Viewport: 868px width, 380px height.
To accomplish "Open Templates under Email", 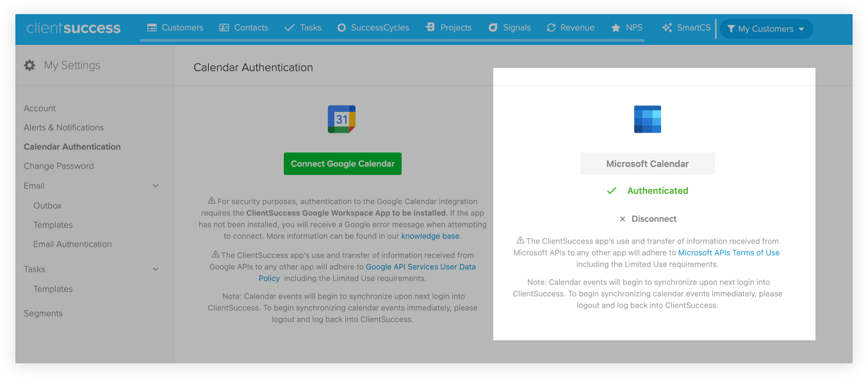I will click(x=53, y=225).
